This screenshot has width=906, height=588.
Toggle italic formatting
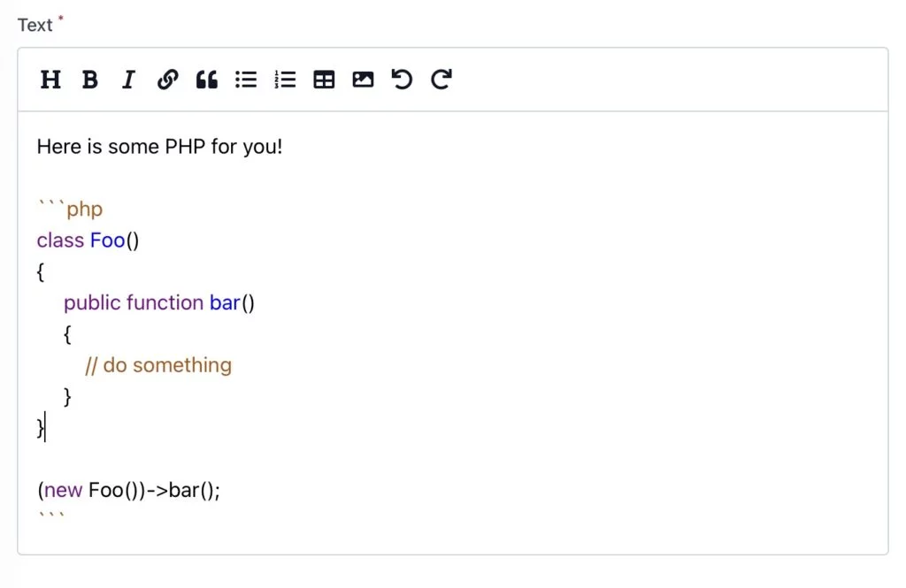pyautogui.click(x=128, y=79)
